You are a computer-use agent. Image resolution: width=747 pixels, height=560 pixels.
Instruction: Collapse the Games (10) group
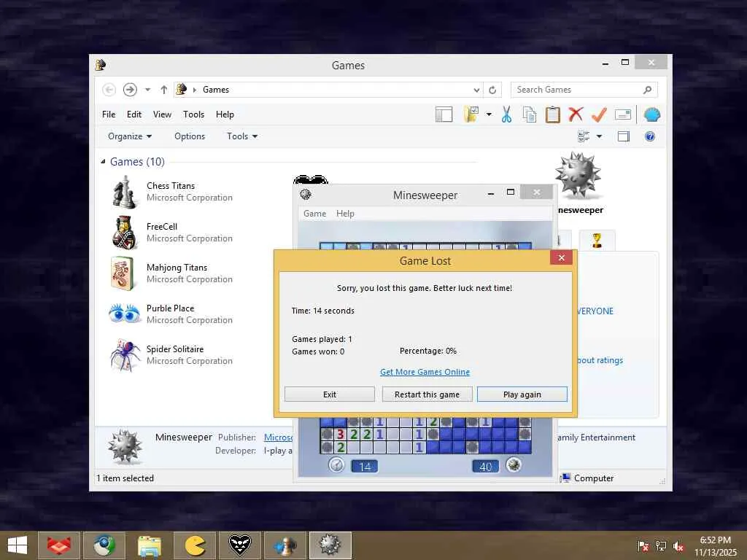[103, 162]
